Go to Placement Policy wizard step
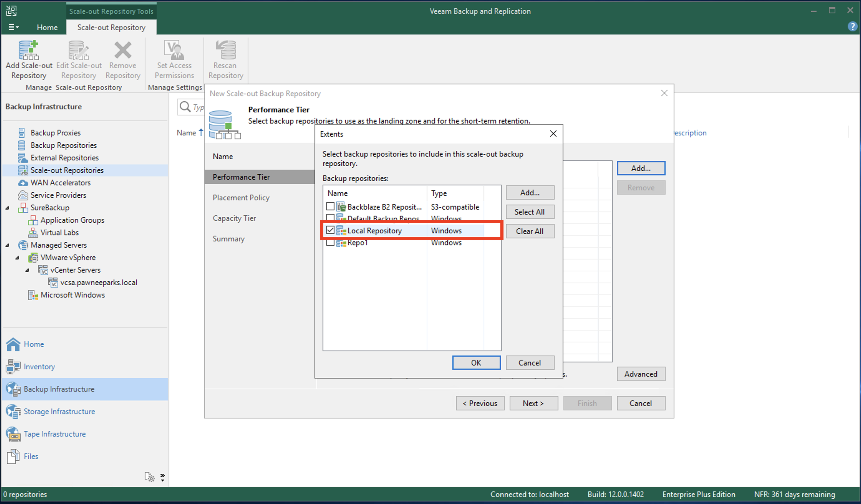 241,197
